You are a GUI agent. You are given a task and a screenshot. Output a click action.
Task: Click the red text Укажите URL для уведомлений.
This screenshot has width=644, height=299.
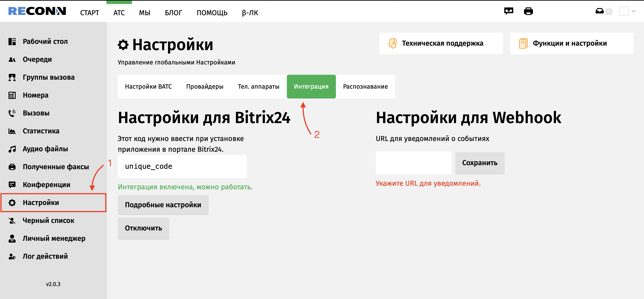[428, 183]
